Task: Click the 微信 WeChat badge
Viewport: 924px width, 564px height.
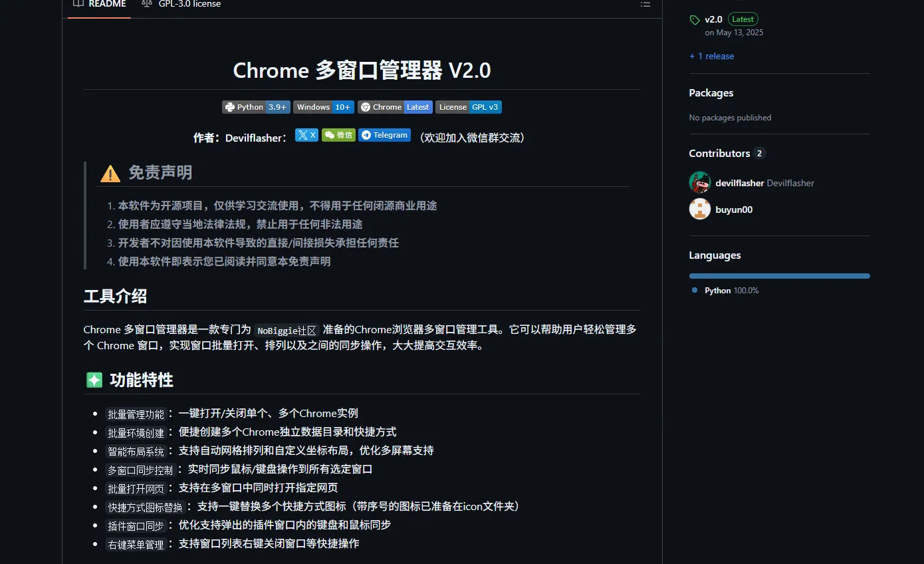Action: click(x=338, y=134)
